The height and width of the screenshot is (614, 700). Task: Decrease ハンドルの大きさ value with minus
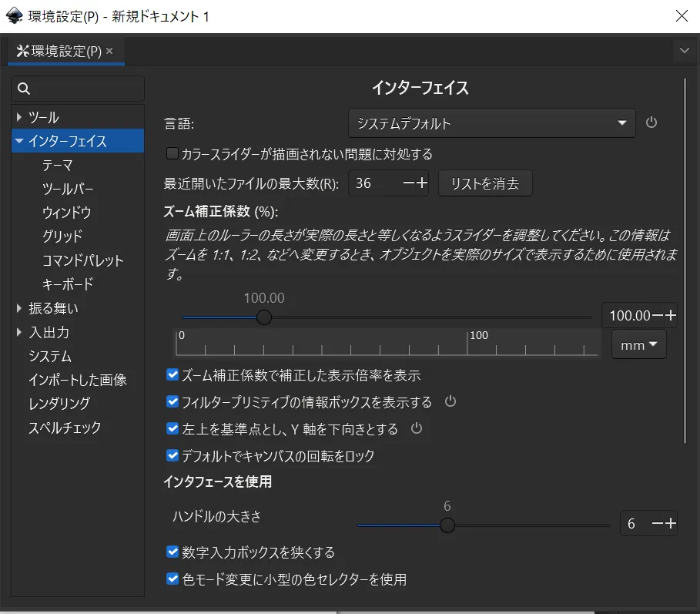tap(658, 523)
